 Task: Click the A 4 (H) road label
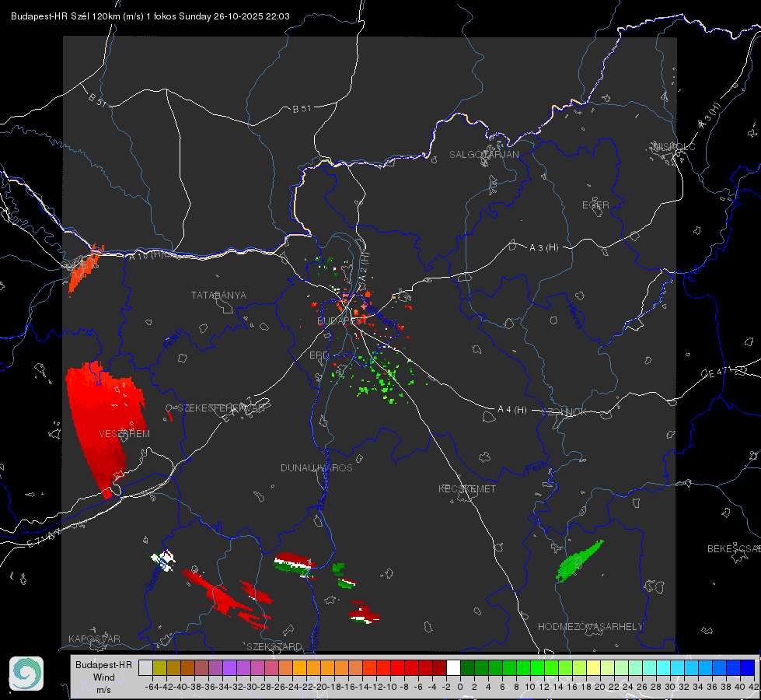[512, 410]
